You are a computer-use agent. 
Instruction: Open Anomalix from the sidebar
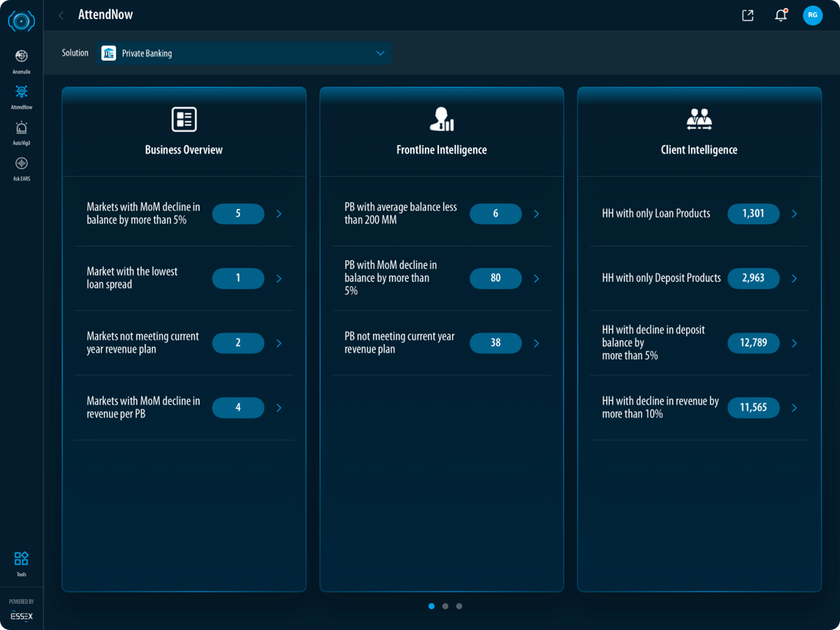coord(21,60)
